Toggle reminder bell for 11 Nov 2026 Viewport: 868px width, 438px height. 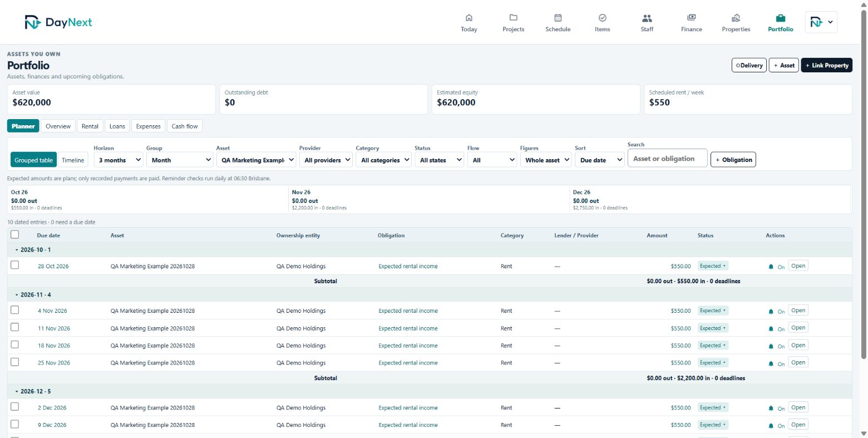click(x=771, y=329)
